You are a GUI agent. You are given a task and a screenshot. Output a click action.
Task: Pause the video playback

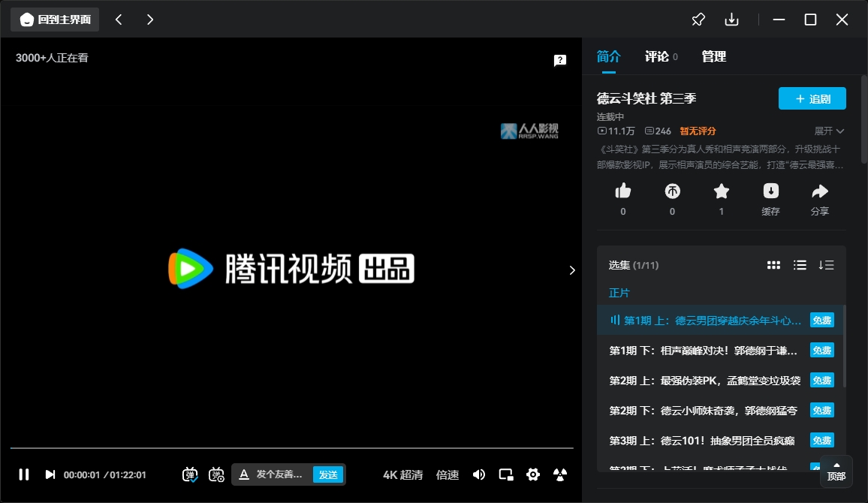click(x=24, y=474)
